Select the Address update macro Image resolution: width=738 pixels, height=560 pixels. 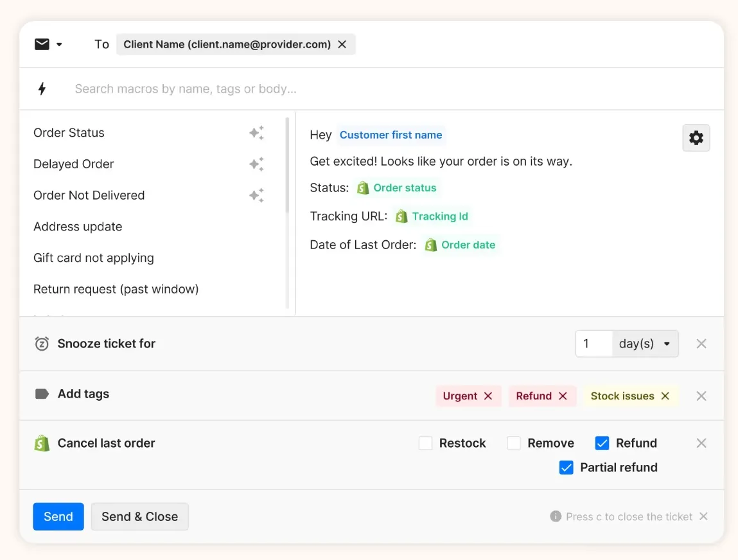(x=78, y=227)
